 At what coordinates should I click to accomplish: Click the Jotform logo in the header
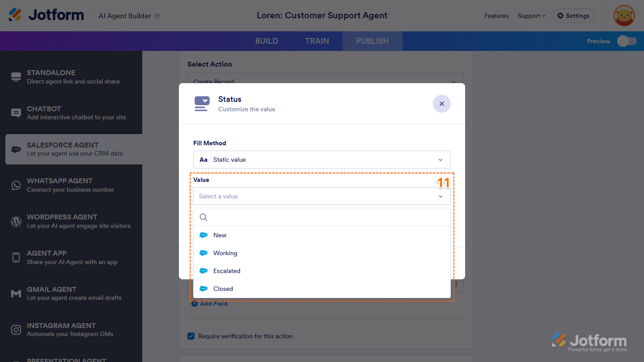tap(46, 14)
